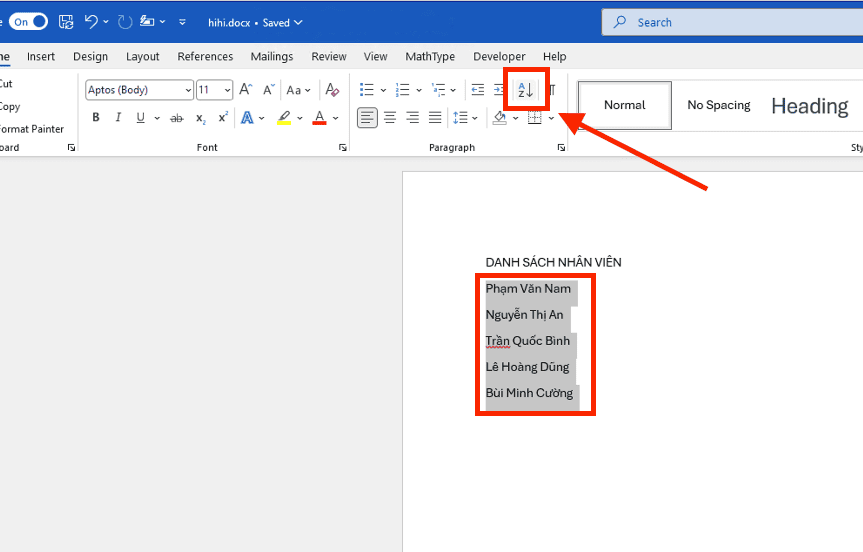Open the View tab
This screenshot has width=863, height=552.
click(x=375, y=57)
